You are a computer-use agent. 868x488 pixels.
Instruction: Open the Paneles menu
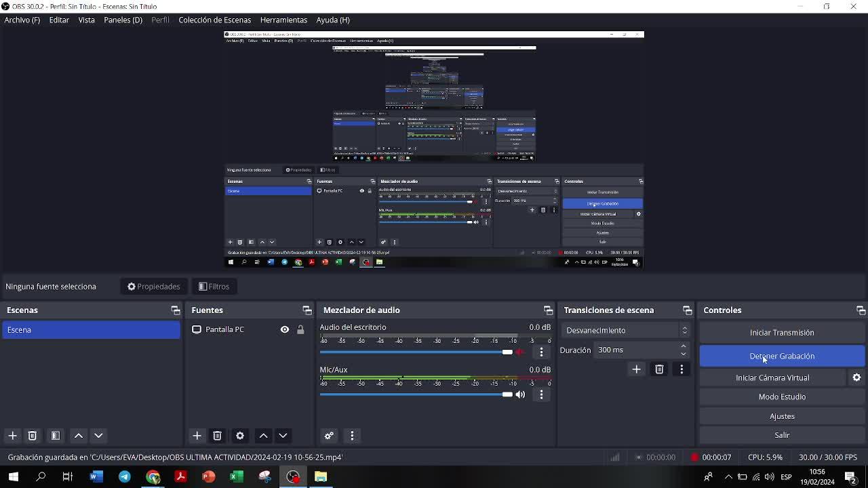[123, 20]
